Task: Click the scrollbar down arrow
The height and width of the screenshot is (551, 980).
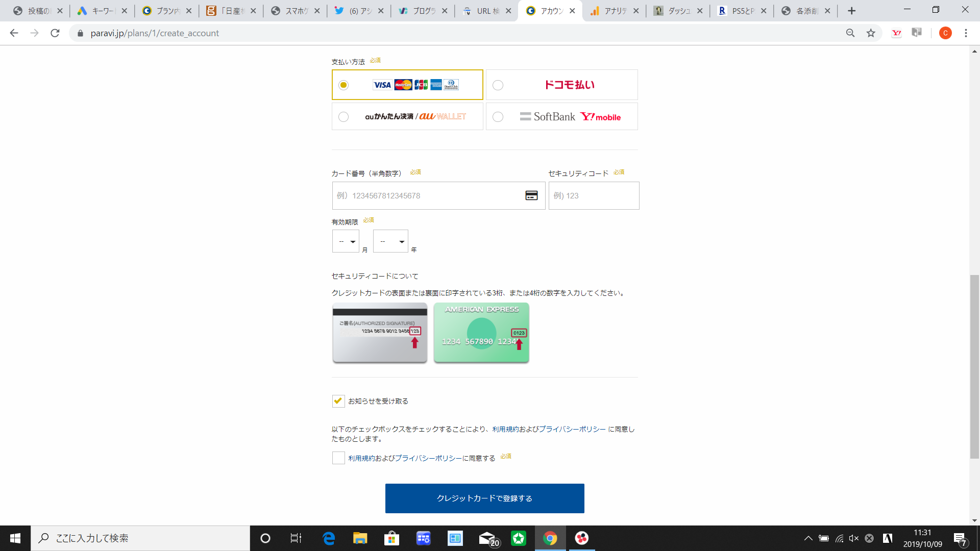Action: pos(975,520)
